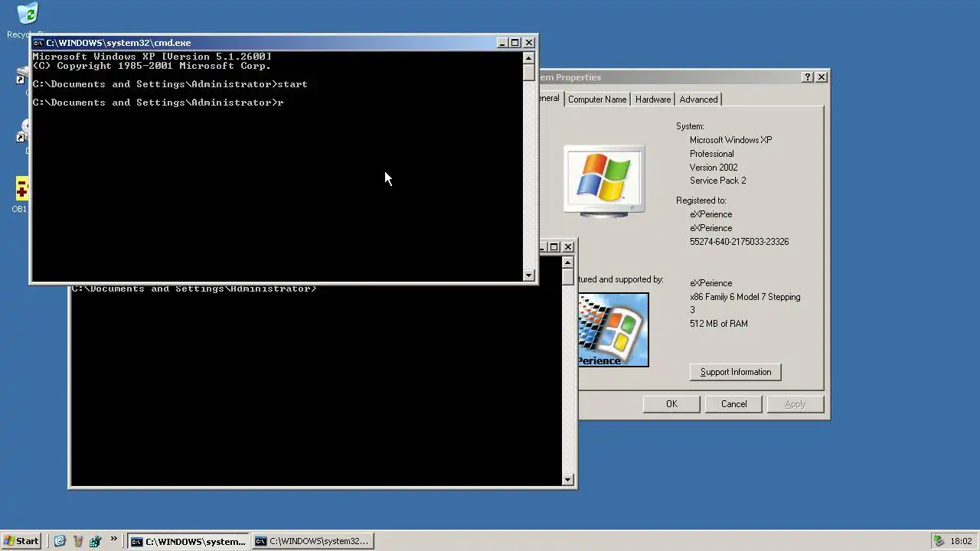The image size is (980, 551).
Task: Click the front cmd window's scroll-up arrow
Action: coord(529,57)
